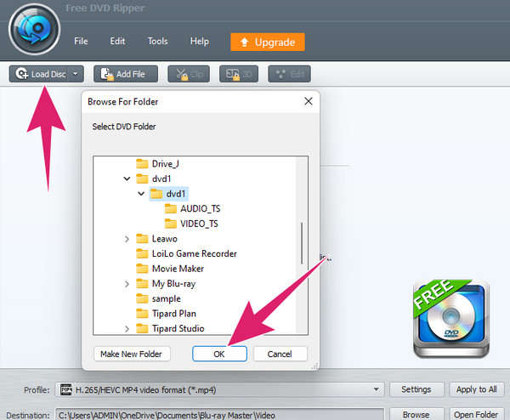Open the Help menu
The width and height of the screenshot is (510, 420).
[200, 42]
